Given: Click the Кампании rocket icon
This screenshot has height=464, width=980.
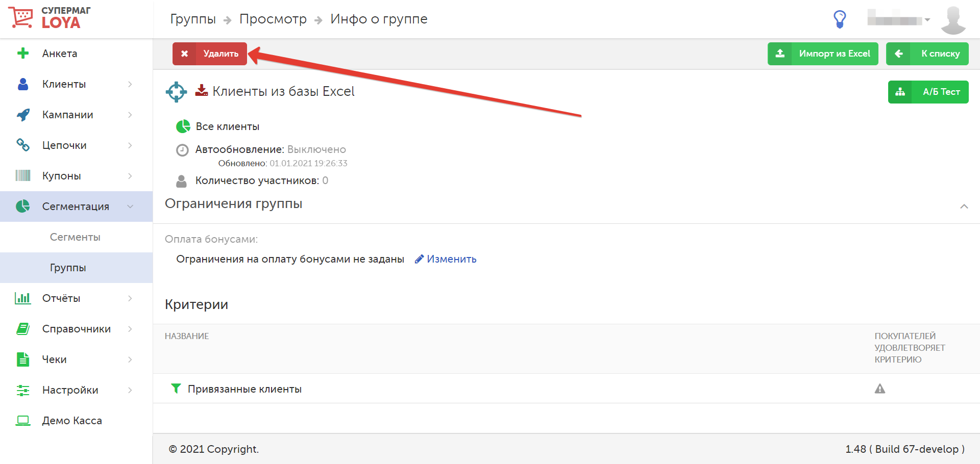Looking at the screenshot, I should tap(23, 115).
